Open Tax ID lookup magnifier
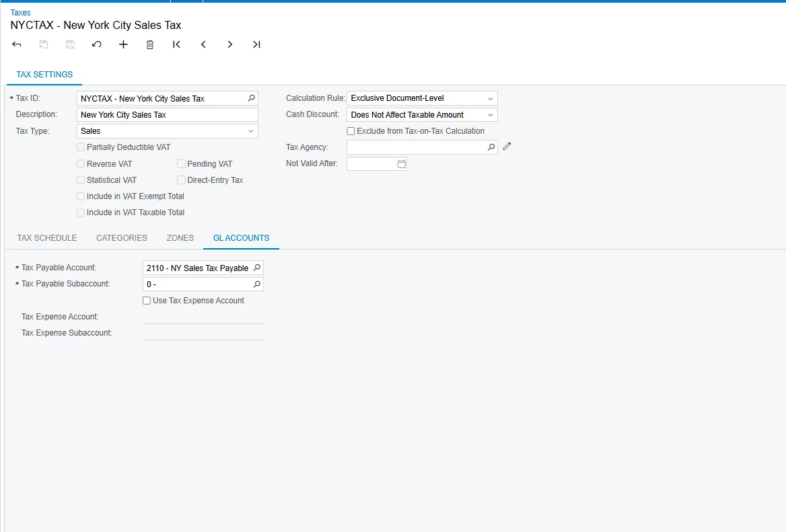Viewport: 786px width, 532px height. tap(252, 98)
